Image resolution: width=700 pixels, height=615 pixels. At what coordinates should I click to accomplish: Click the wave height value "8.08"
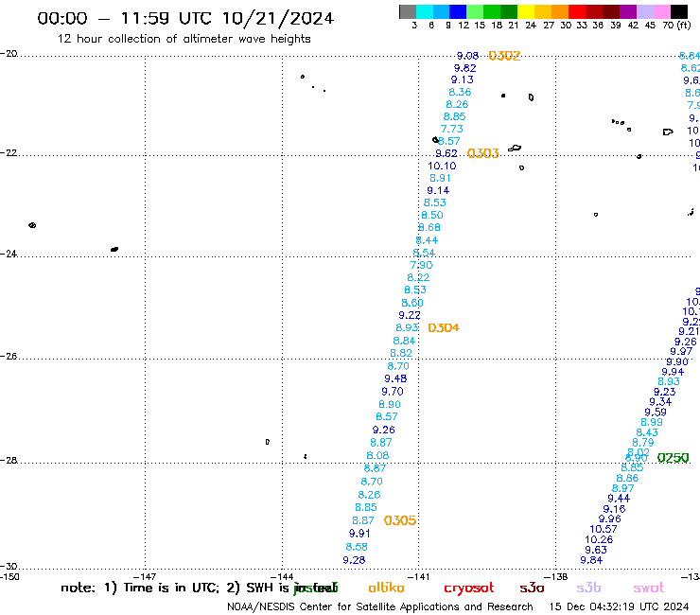377,455
